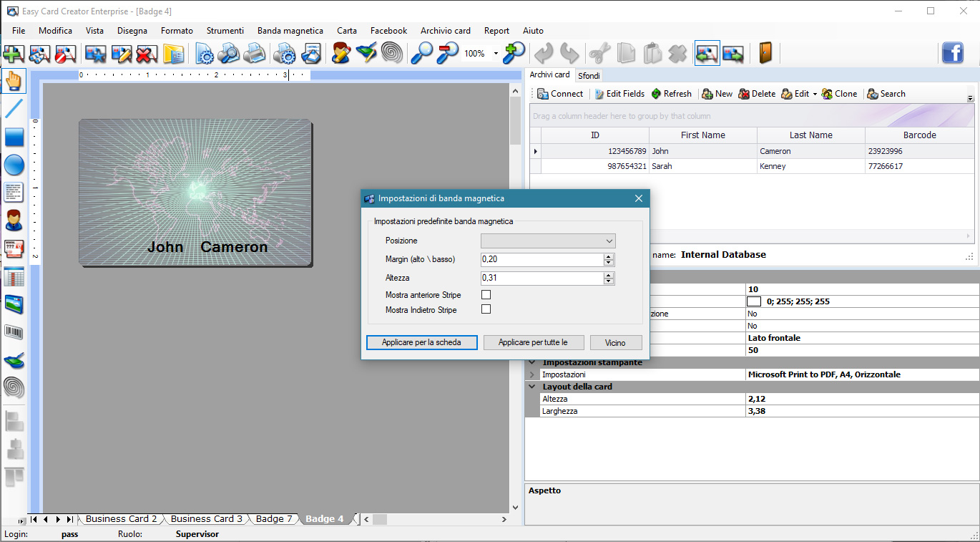Enable the Mostra Indietro Stripe checkbox
This screenshot has width=980, height=542.
point(486,309)
